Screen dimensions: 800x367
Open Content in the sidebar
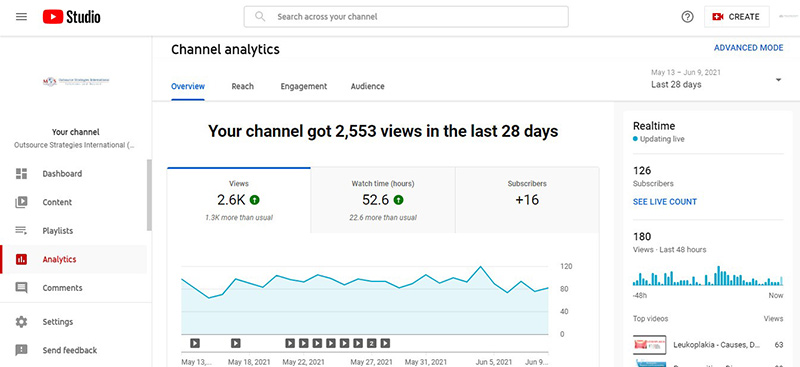click(x=73, y=202)
